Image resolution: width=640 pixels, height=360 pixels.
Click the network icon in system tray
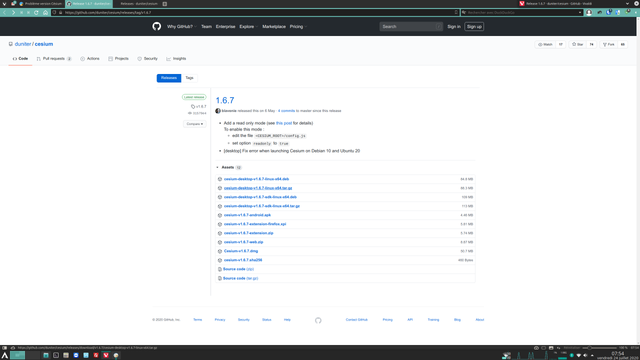pyautogui.click(x=578, y=356)
